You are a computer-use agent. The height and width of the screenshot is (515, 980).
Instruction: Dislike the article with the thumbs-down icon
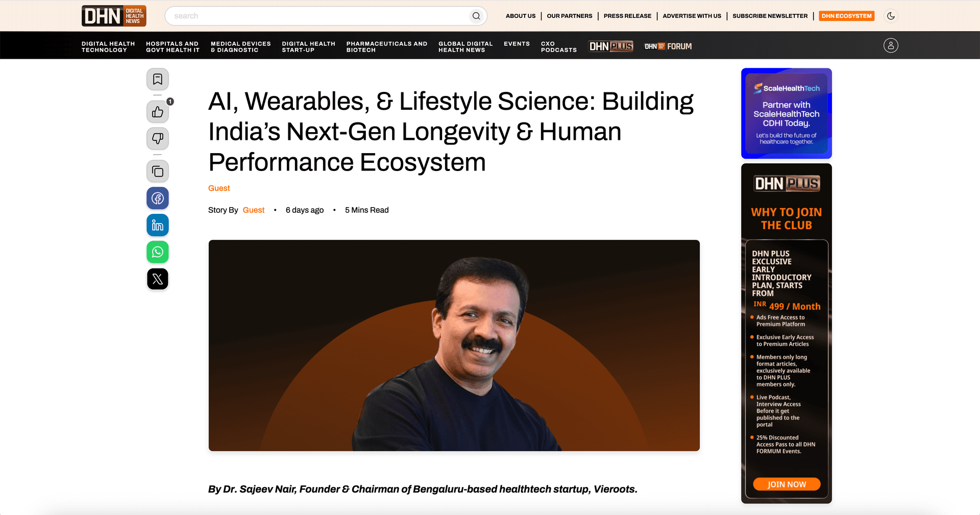157,138
